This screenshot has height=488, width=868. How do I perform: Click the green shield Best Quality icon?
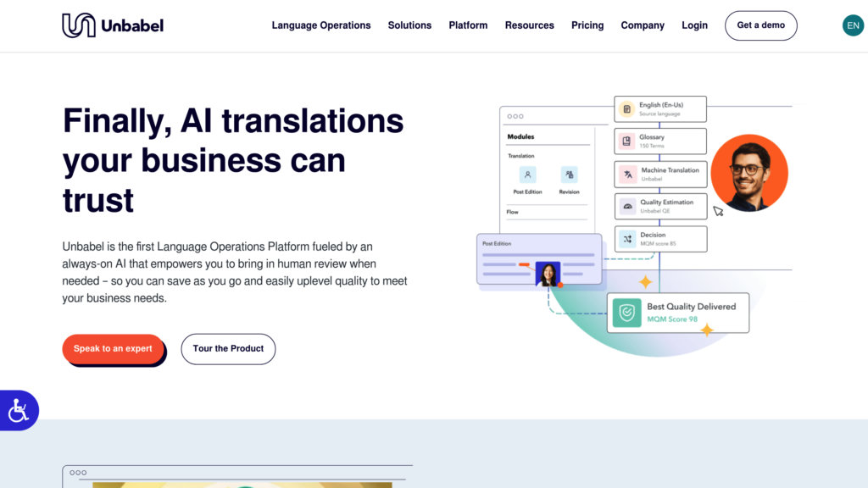point(626,313)
